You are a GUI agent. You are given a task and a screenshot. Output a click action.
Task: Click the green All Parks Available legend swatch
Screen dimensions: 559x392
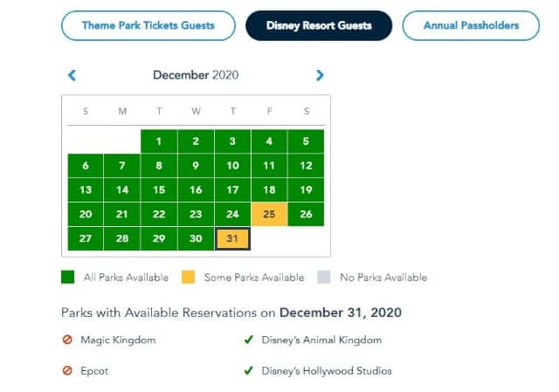[68, 277]
